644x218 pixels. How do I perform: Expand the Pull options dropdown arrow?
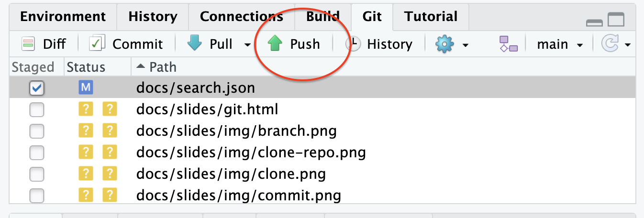point(247,45)
